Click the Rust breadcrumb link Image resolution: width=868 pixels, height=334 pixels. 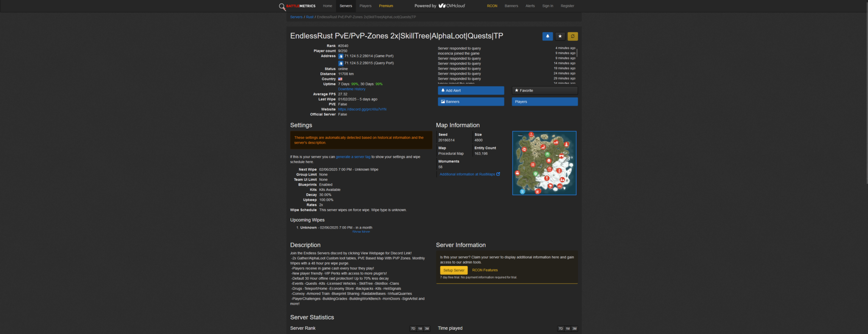click(310, 17)
